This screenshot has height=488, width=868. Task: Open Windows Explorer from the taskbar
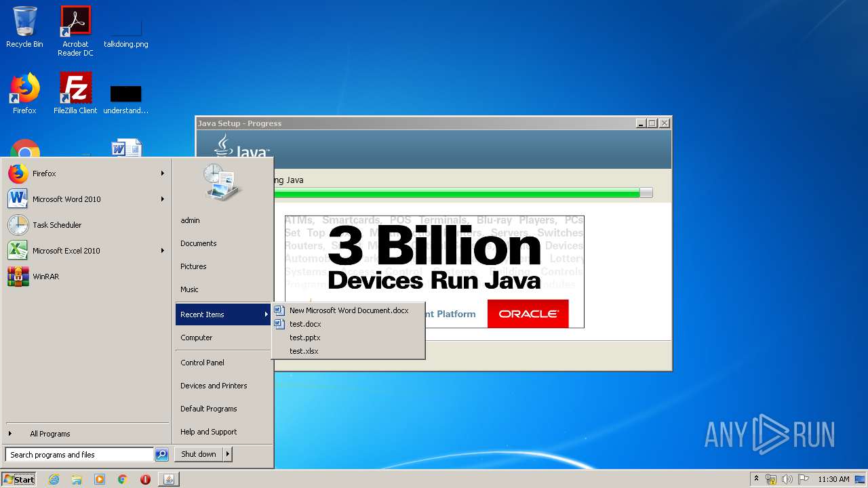pyautogui.click(x=77, y=479)
